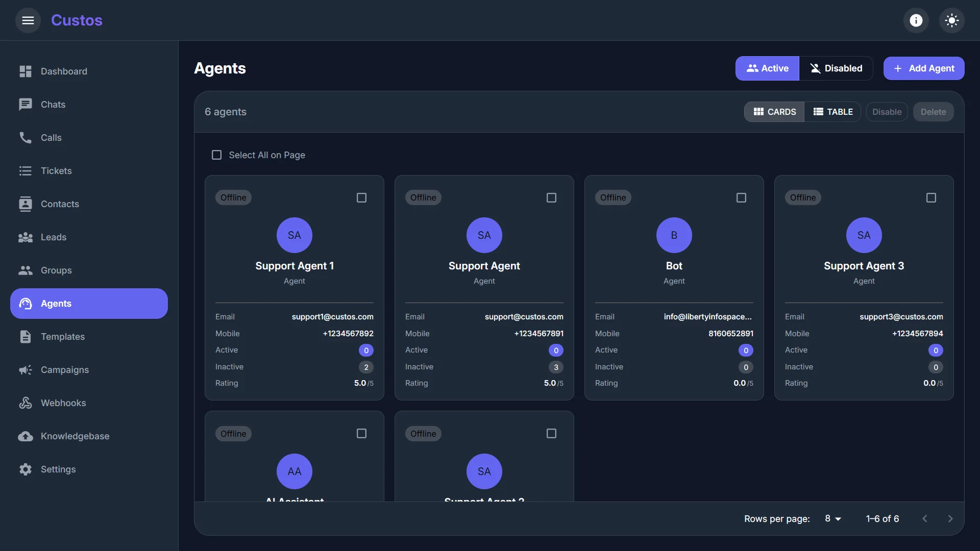Viewport: 980px width, 551px height.
Task: Switch to the Disabled agents tab
Action: point(836,68)
